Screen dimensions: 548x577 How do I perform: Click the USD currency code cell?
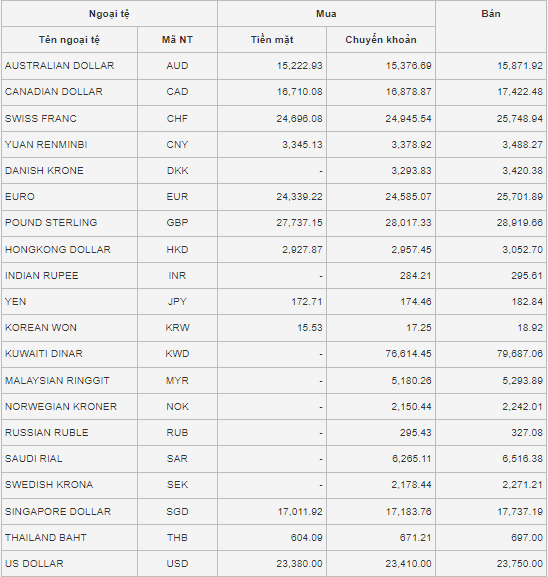tap(177, 563)
